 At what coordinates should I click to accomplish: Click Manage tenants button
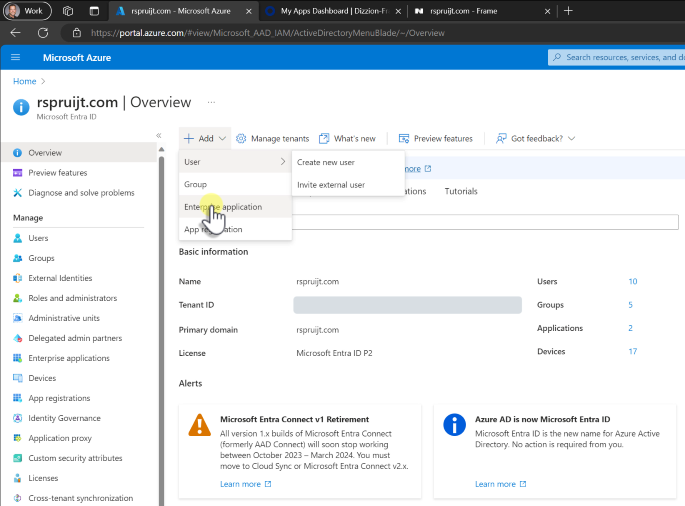coord(272,139)
